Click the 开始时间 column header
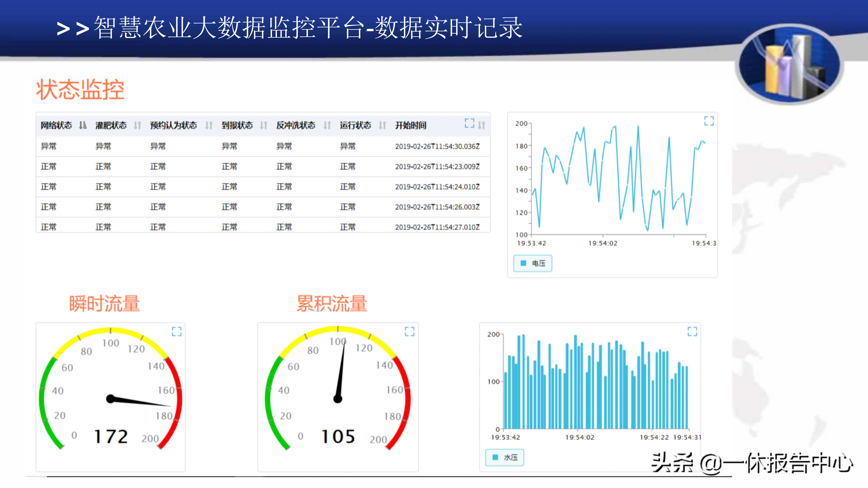This screenshot has width=868, height=488. [x=410, y=125]
